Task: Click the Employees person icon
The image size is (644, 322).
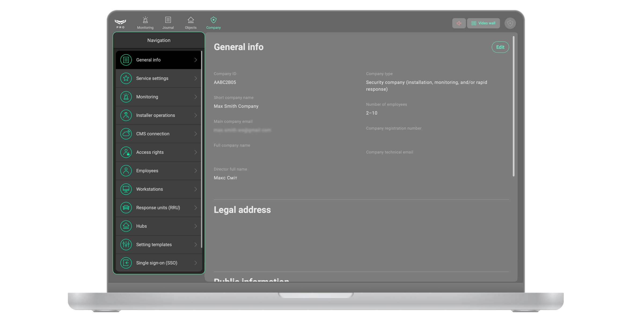Action: click(x=126, y=171)
